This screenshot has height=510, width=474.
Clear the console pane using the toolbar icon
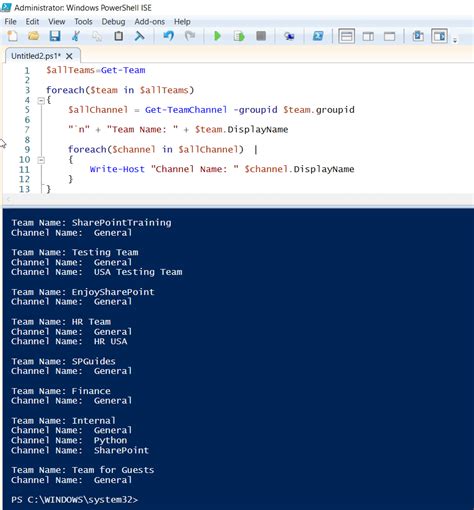click(139, 36)
